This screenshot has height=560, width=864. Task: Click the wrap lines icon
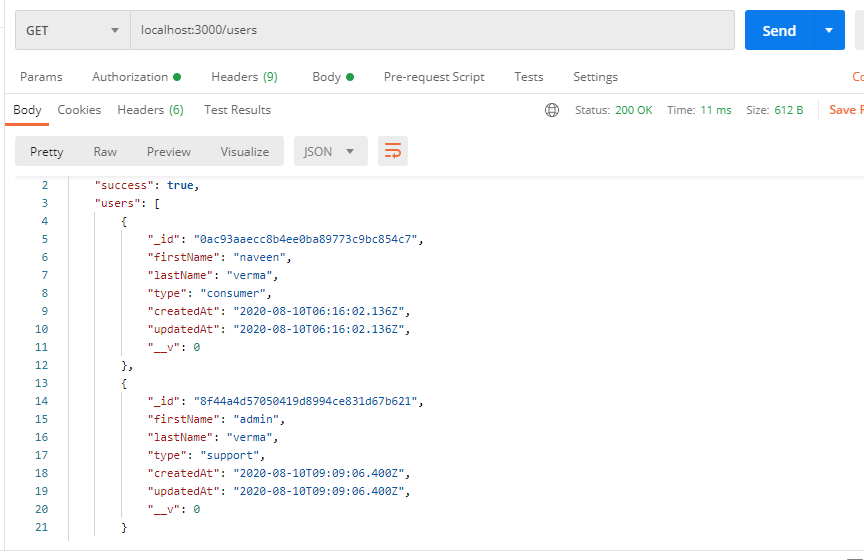click(393, 152)
